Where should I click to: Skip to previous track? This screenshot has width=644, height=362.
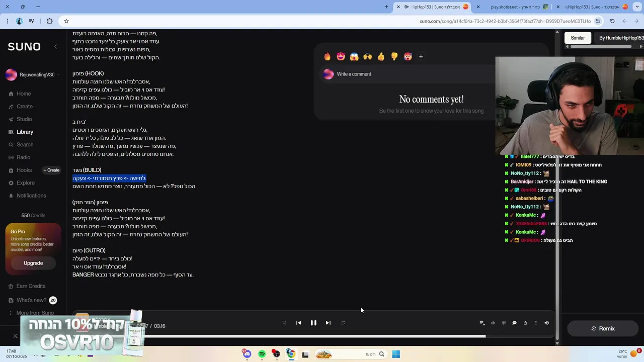pos(298,323)
